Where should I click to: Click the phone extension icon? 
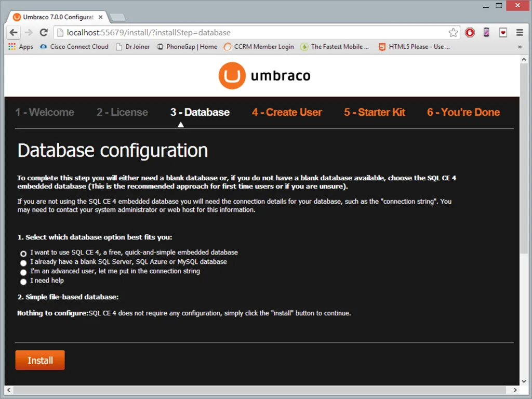[486, 32]
